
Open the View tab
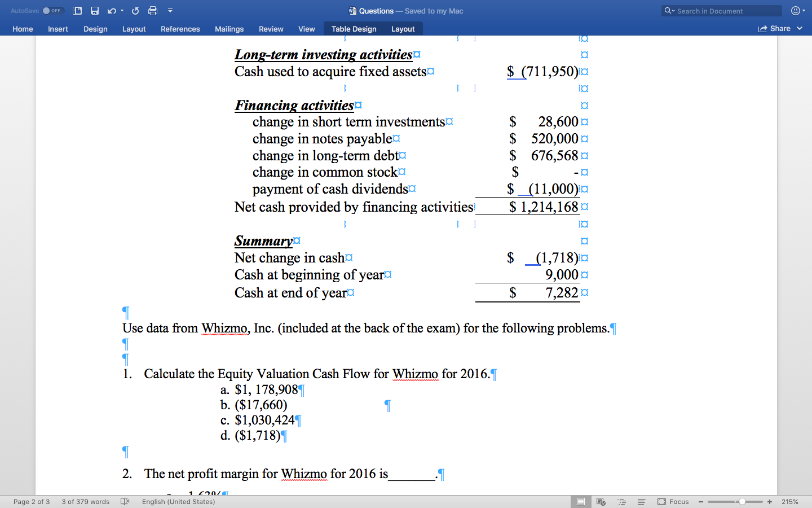[307, 29]
